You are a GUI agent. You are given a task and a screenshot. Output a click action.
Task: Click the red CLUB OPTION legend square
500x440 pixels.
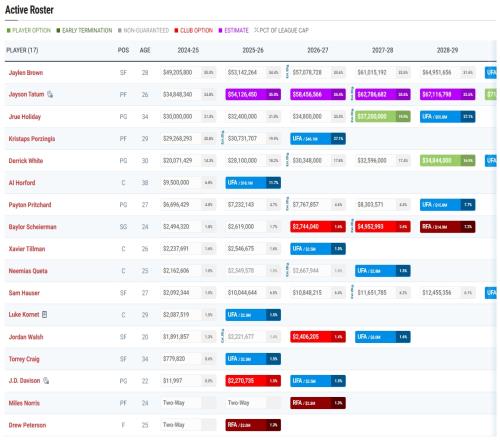(176, 30)
